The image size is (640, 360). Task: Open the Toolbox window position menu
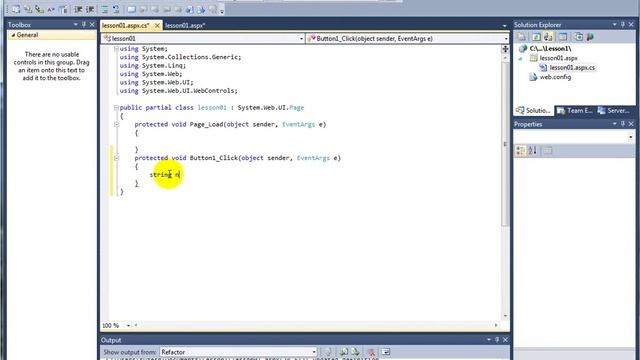[x=76, y=24]
